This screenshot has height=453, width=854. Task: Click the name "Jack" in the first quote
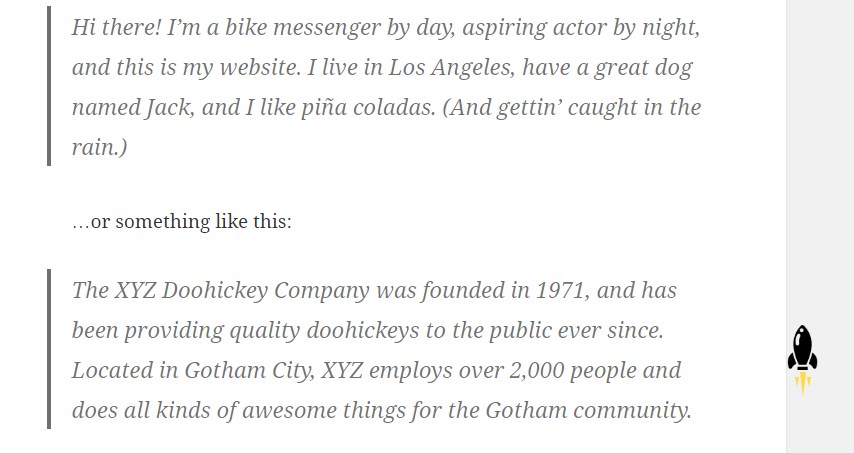click(x=168, y=107)
